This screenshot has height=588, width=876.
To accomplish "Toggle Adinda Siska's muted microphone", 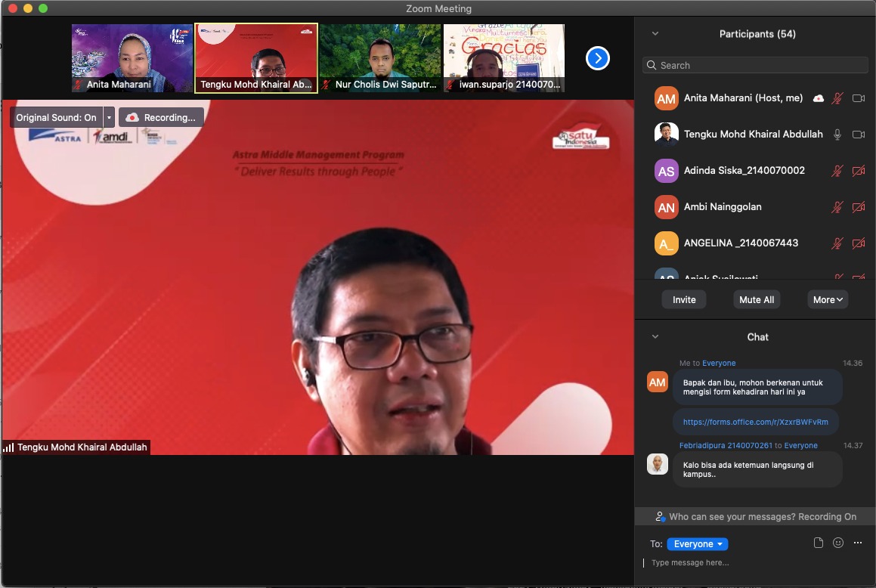I will [x=837, y=171].
